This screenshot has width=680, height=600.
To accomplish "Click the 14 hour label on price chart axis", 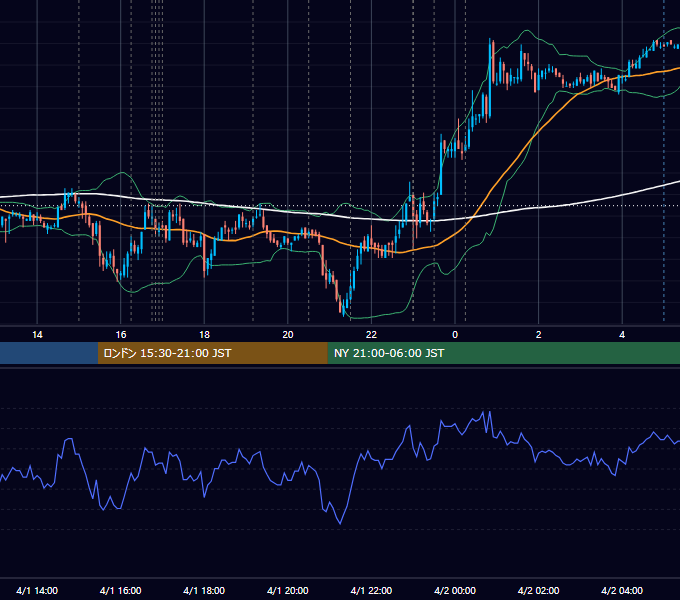I will point(37,335).
